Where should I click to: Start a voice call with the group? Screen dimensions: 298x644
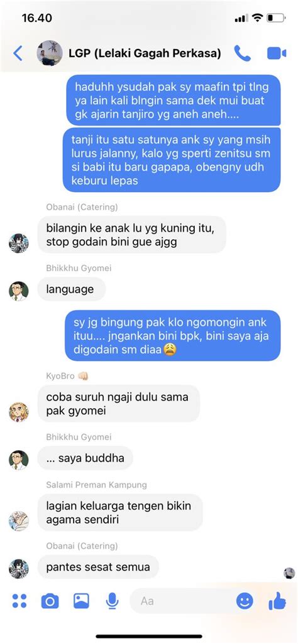(242, 53)
